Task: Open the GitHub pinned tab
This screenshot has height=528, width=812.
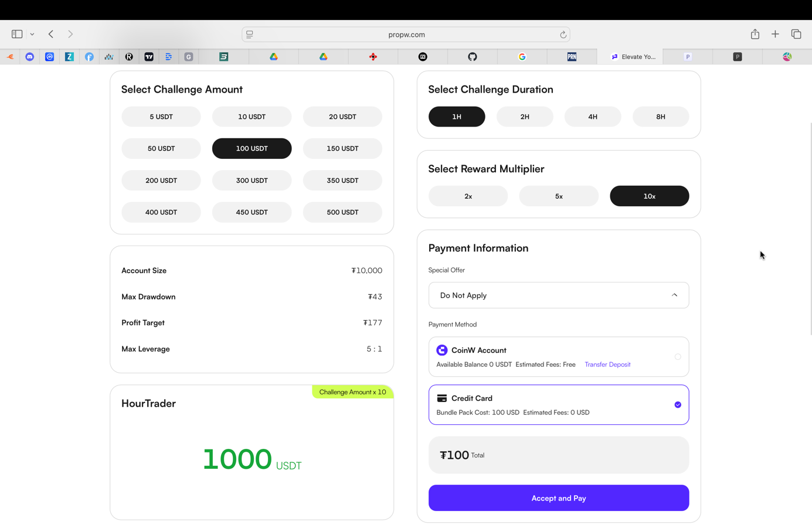Action: (473, 57)
